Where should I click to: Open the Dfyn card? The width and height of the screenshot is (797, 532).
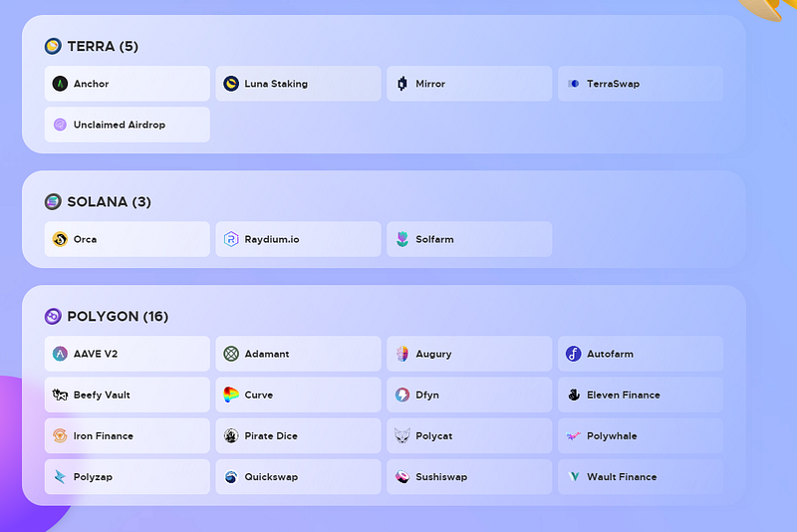coord(469,395)
